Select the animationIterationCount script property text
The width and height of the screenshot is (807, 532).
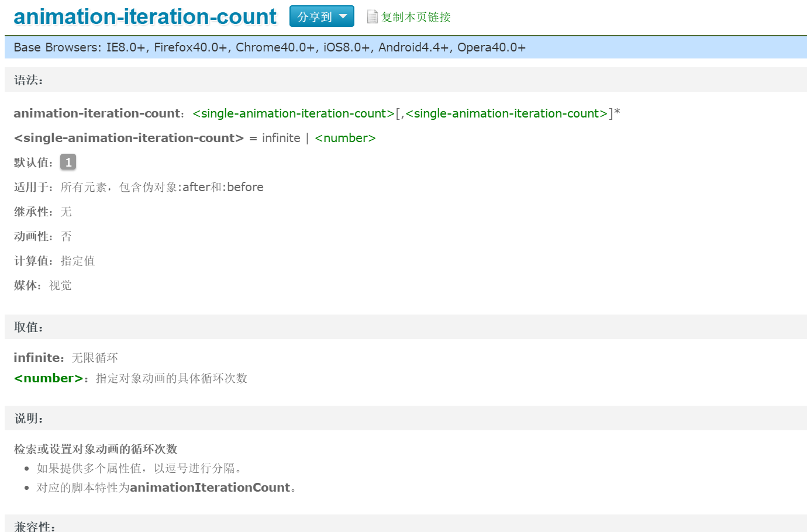(210, 488)
